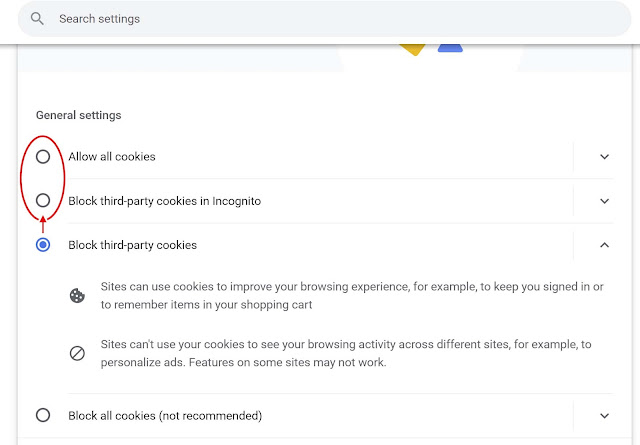The height and width of the screenshot is (445, 640).
Task: Click the Block third-party cookies in Incognito label
Action: 164,201
